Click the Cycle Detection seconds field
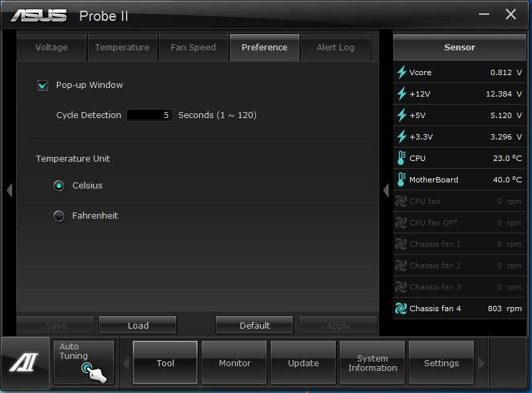Viewport: 532px width, 393px height. [x=149, y=115]
